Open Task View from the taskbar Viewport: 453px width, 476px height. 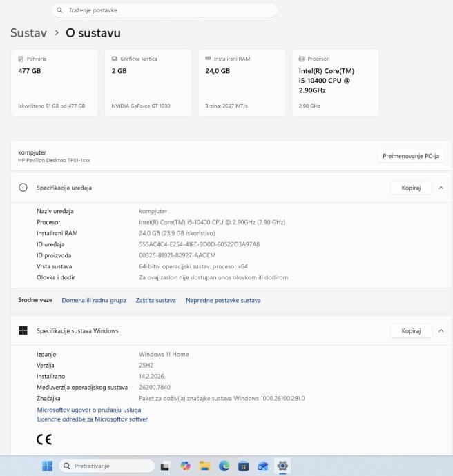coord(166,466)
